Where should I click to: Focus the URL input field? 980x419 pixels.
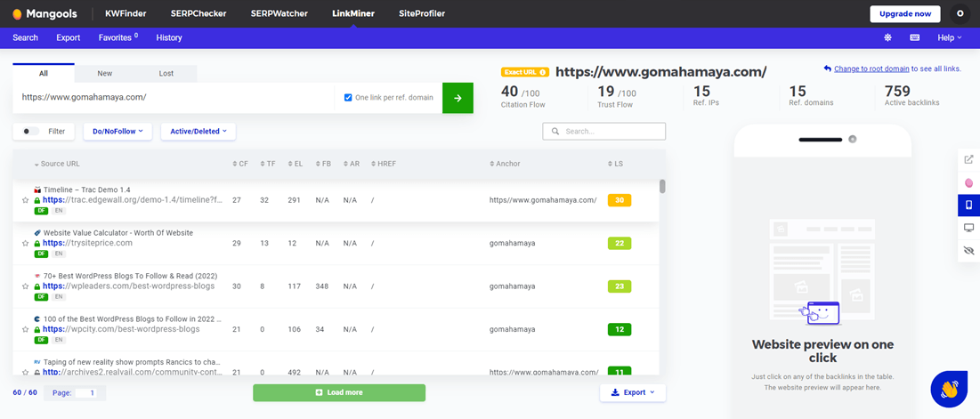(174, 98)
